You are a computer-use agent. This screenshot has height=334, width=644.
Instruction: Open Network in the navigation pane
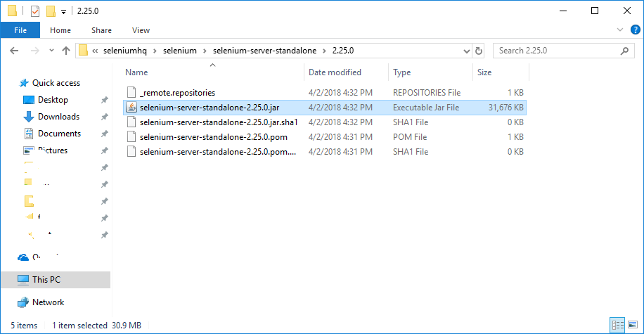click(48, 302)
